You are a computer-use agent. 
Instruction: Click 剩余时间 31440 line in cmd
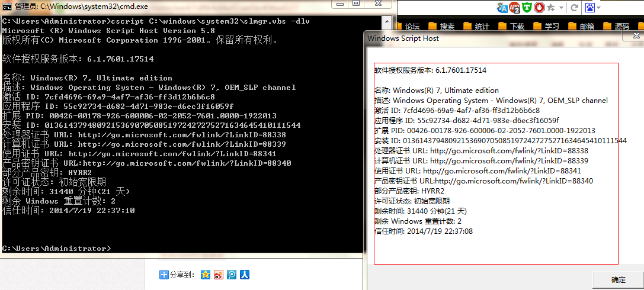pos(66,191)
